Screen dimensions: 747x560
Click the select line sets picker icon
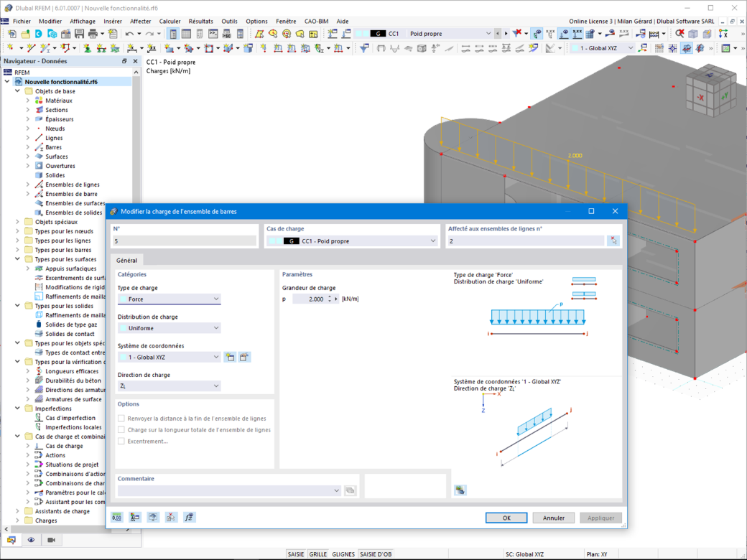click(x=613, y=241)
